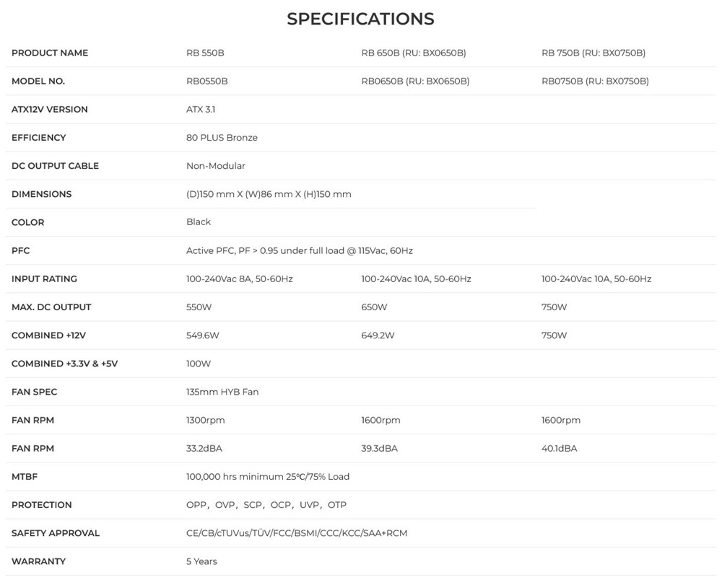Click the 100-240Vac 8A input rating
Image resolution: width=722 pixels, height=588 pixels.
240,278
